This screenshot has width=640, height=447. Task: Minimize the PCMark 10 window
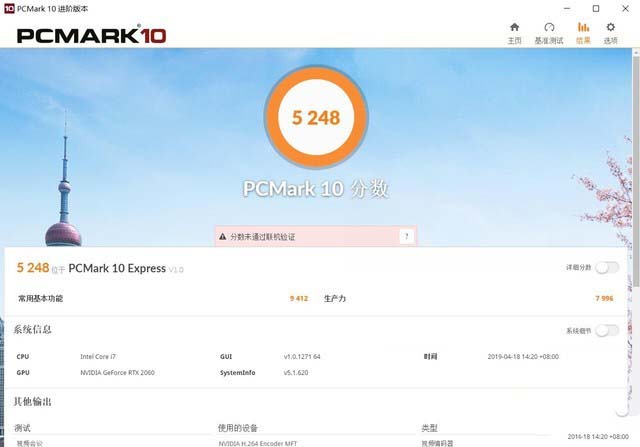(x=567, y=8)
